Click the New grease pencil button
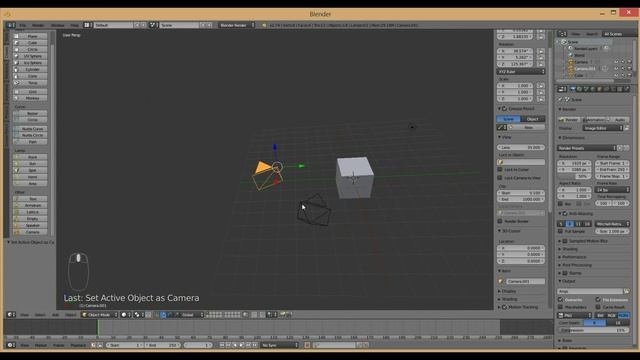Image resolution: width=640 pixels, height=360 pixels. (527, 127)
